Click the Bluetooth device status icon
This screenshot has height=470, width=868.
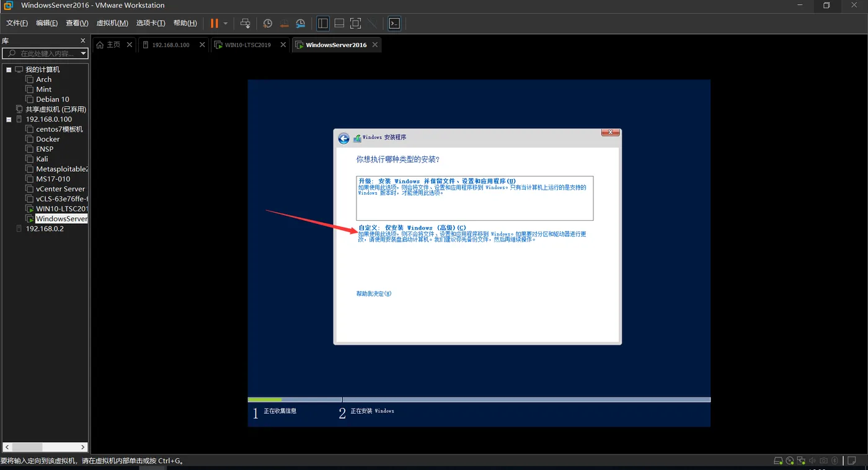835,461
